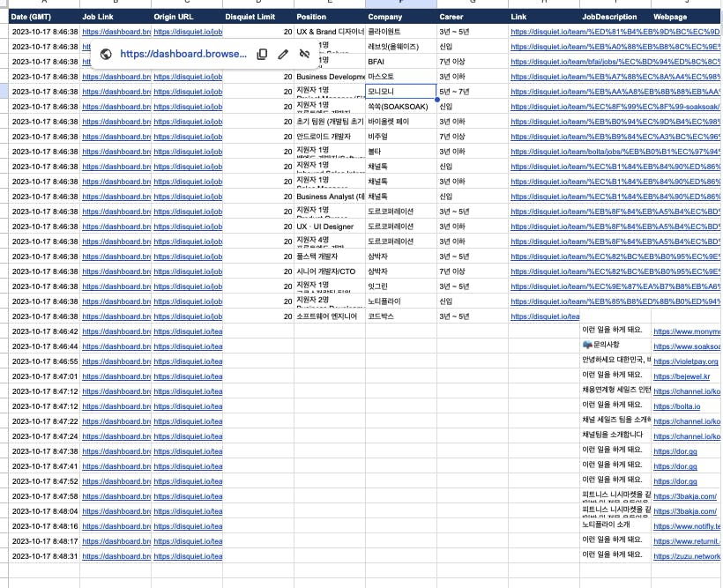Click the 풀스택 개발자 position cell
This screenshot has height=588, width=723.
click(x=330, y=257)
